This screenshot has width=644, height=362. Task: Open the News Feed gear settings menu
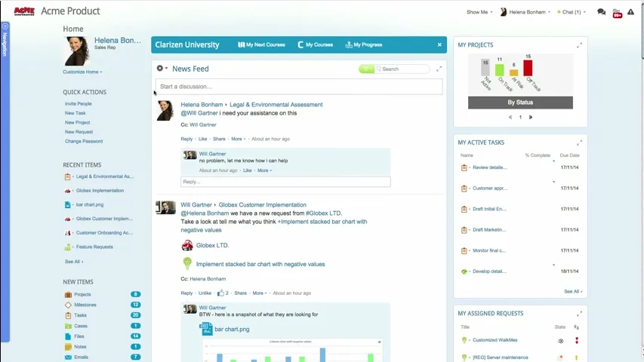click(162, 68)
